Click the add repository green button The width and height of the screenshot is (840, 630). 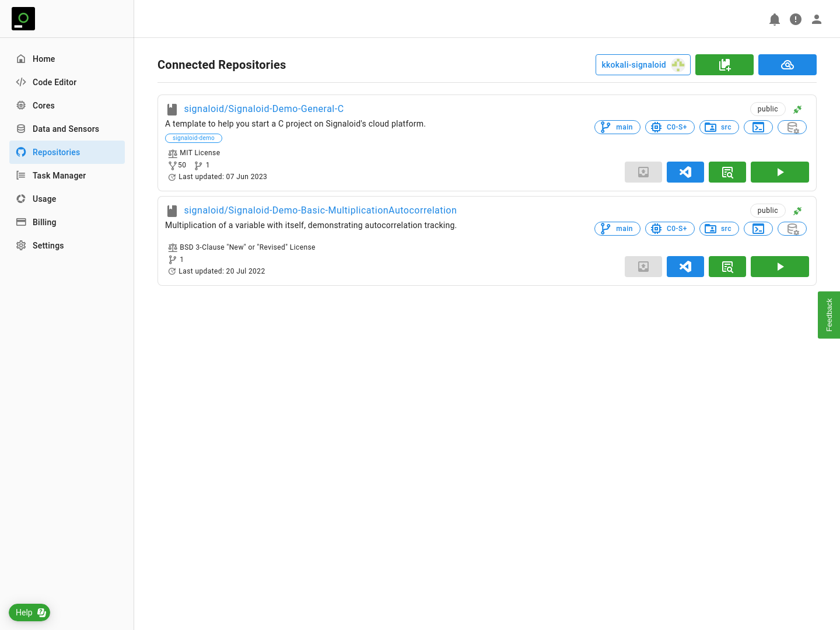724,65
